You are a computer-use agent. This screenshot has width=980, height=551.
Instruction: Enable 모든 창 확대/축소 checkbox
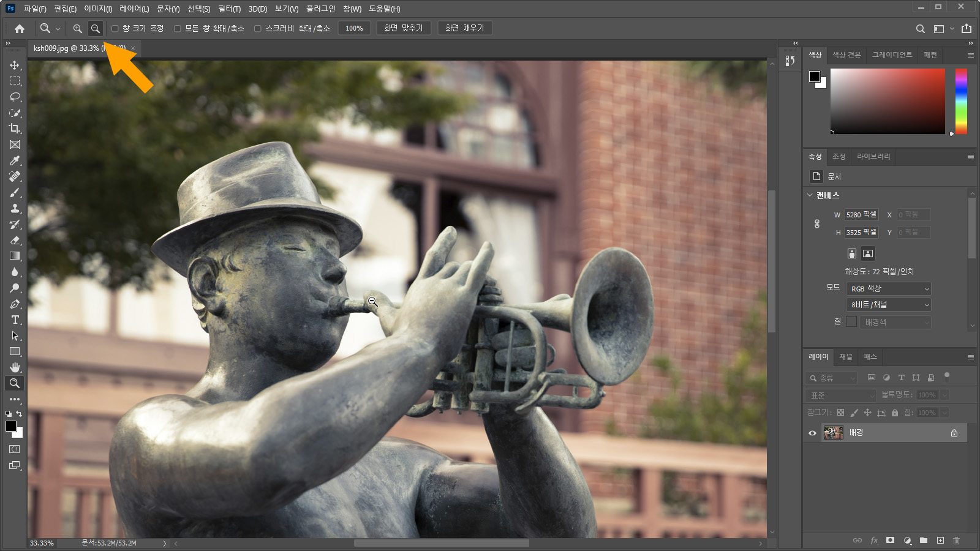pos(177,28)
